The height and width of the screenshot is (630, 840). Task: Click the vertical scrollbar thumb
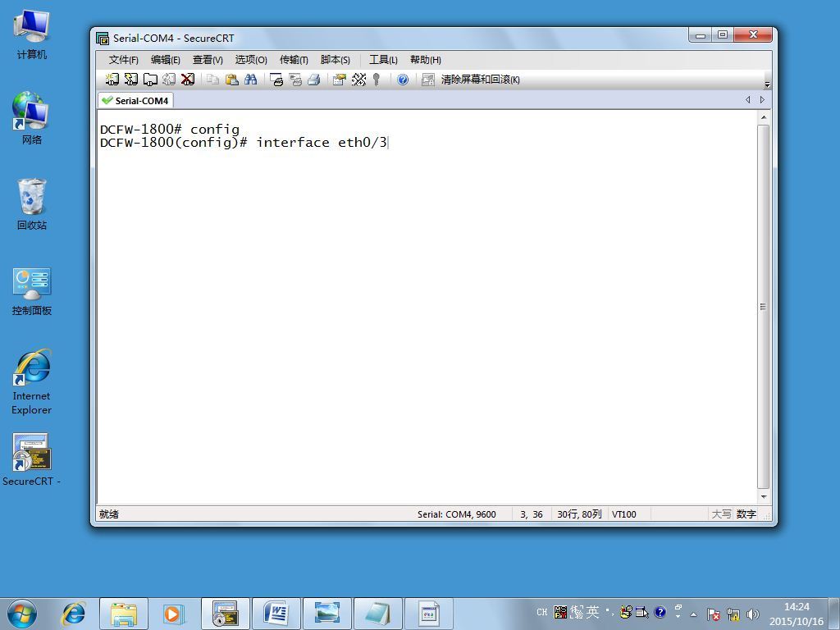click(764, 307)
